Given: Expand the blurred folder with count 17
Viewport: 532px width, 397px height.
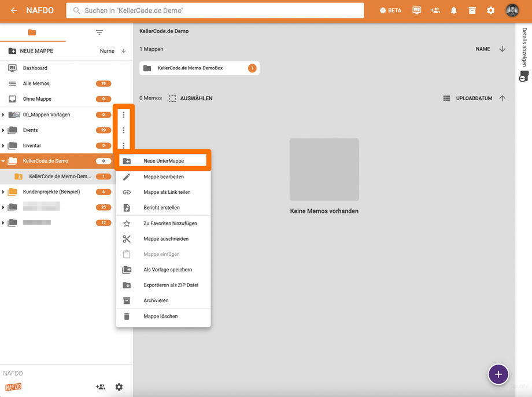Looking at the screenshot, I should [x=3, y=223].
